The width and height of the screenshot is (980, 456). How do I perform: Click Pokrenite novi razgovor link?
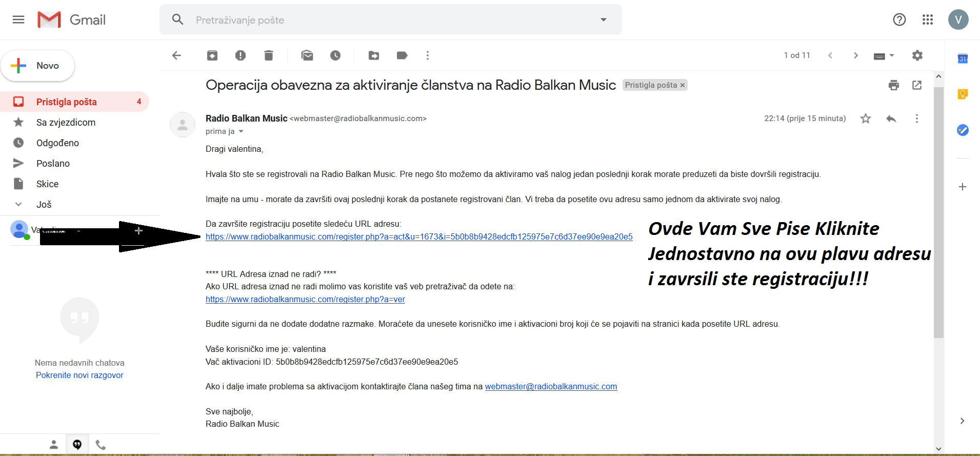click(79, 375)
